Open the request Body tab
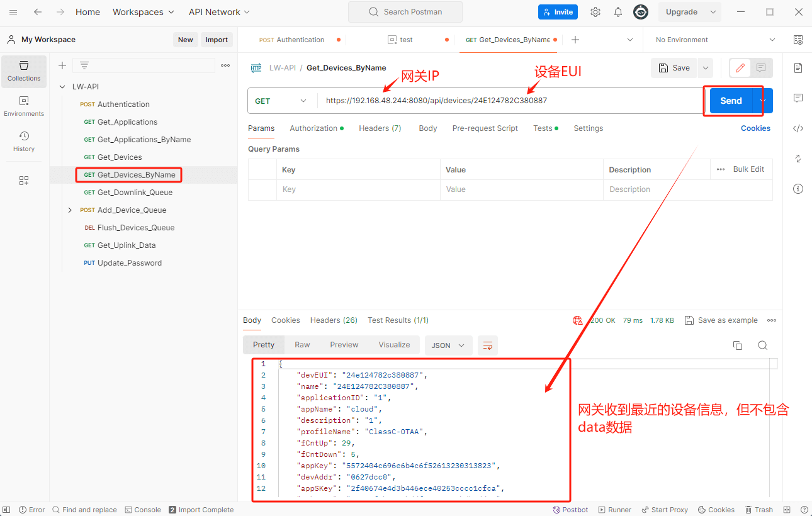The height and width of the screenshot is (516, 812). click(x=428, y=128)
